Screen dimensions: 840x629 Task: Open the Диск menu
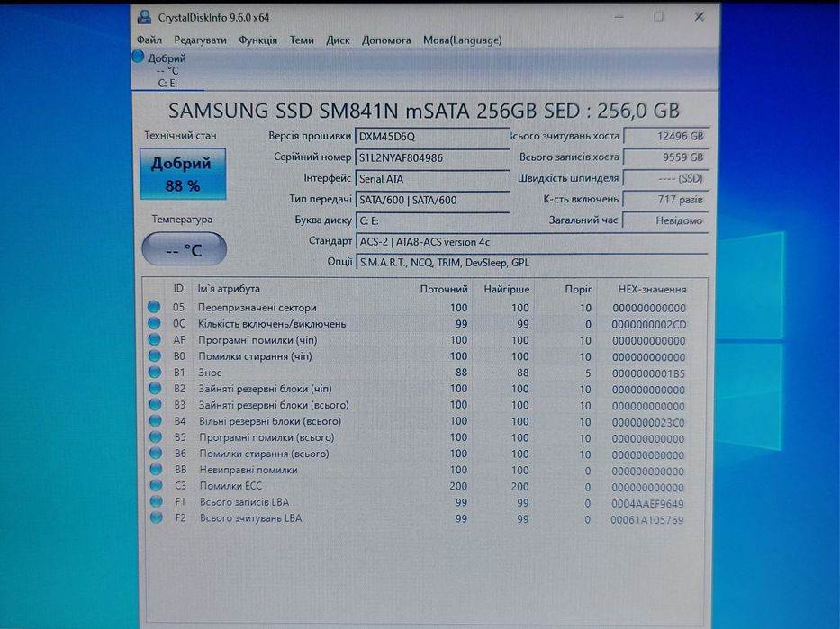[338, 40]
